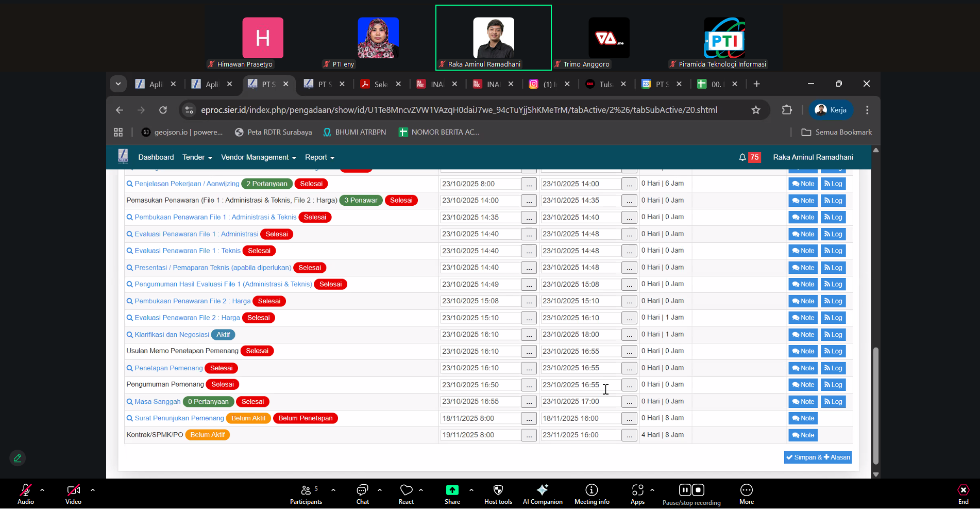Bookmark this page with the star icon
The image size is (980, 509).
coord(755,110)
